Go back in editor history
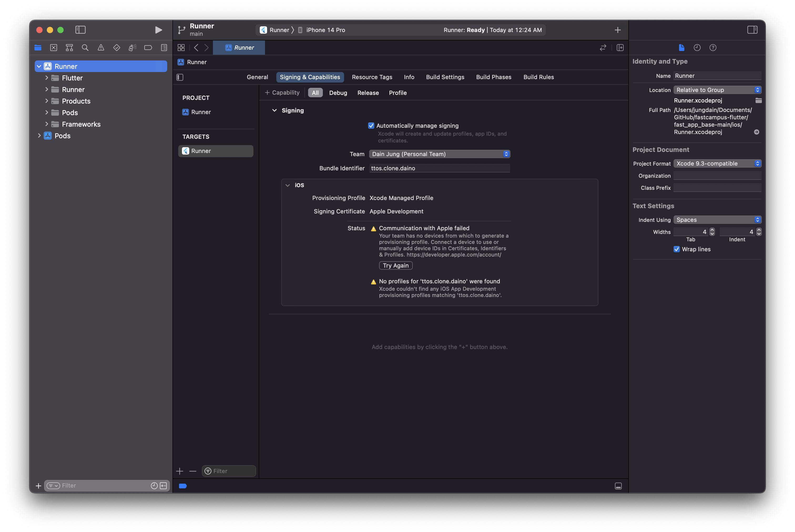Image resolution: width=795 pixels, height=532 pixels. pyautogui.click(x=196, y=48)
